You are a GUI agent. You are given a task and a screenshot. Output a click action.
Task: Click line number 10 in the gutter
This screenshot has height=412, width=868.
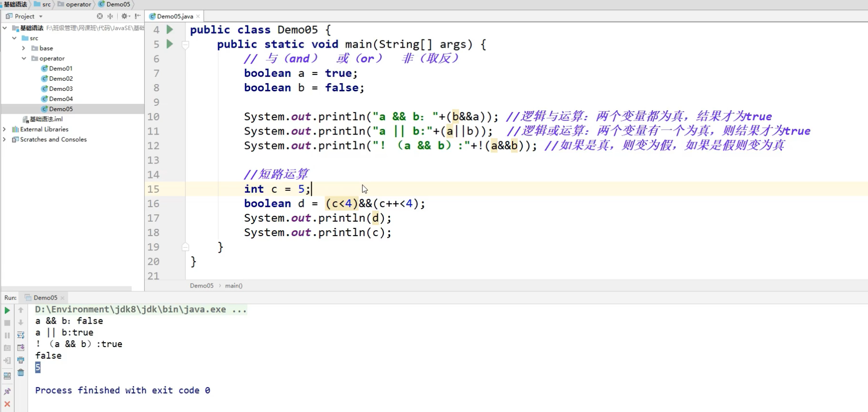(x=153, y=117)
